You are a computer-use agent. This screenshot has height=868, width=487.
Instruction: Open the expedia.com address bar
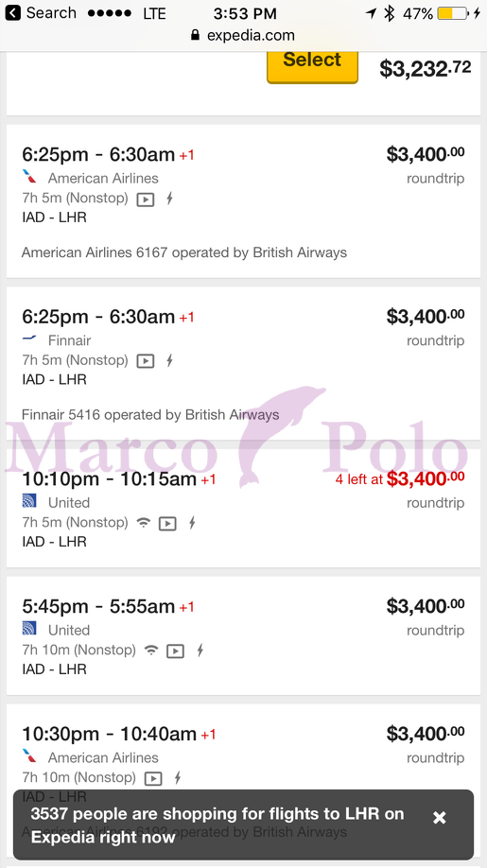pyautogui.click(x=244, y=35)
